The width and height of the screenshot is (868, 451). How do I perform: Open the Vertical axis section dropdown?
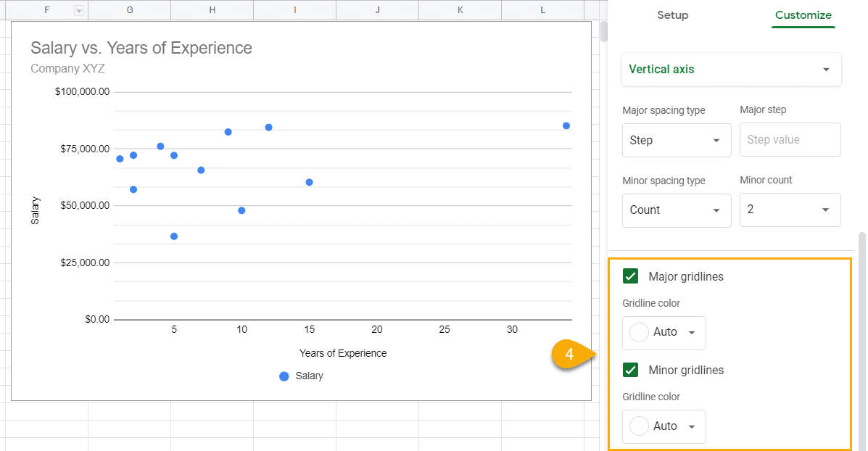click(730, 69)
